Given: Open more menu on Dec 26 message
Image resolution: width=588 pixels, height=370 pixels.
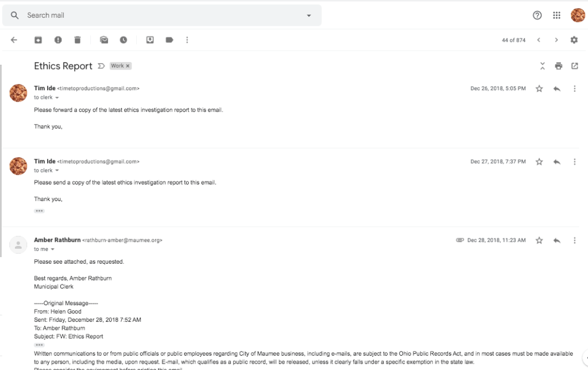Looking at the screenshot, I should tap(575, 88).
